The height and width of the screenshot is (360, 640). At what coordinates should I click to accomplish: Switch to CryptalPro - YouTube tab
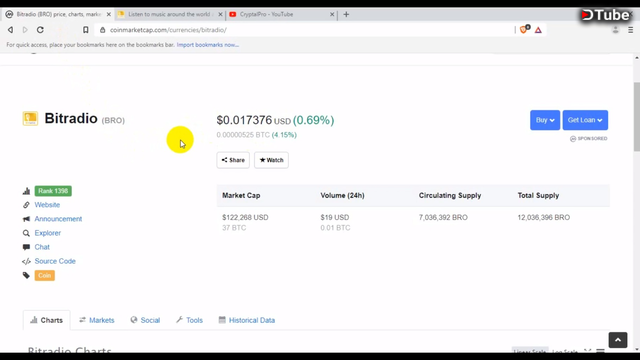click(282, 14)
